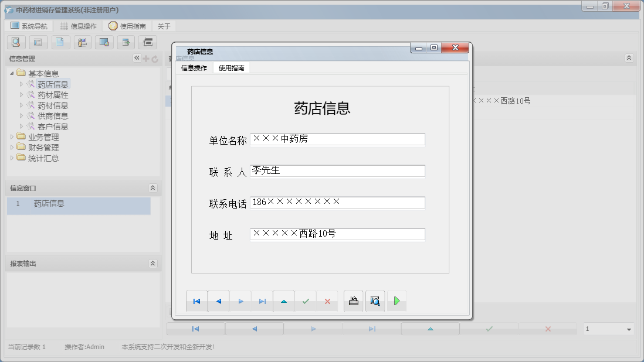Open a new document via the toolbar icon
Screen dimensions: 644x362
pos(60,42)
